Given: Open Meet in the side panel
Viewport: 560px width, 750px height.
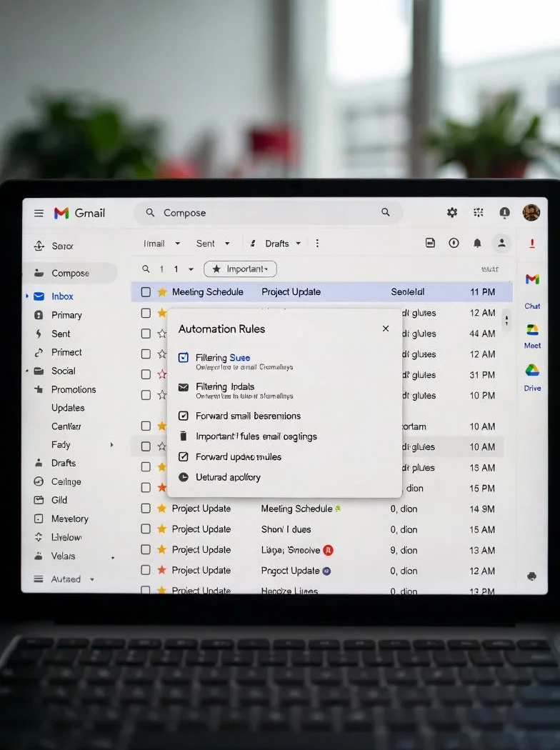Looking at the screenshot, I should click(532, 336).
